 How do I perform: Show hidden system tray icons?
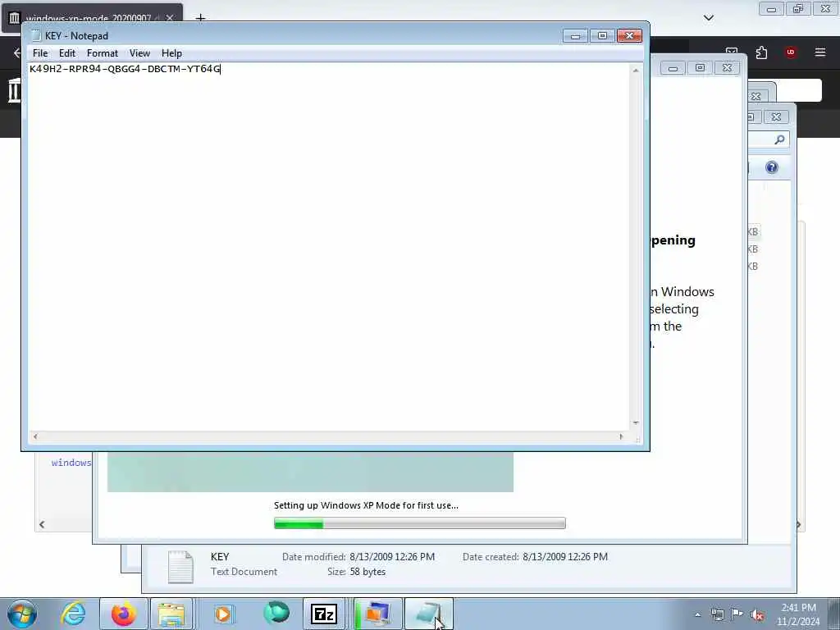[x=697, y=614]
